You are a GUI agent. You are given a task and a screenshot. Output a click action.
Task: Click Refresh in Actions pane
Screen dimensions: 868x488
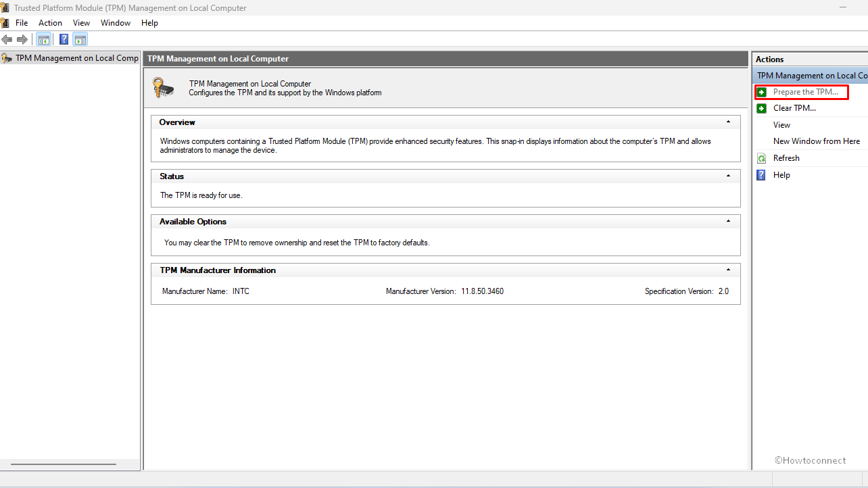click(x=786, y=158)
